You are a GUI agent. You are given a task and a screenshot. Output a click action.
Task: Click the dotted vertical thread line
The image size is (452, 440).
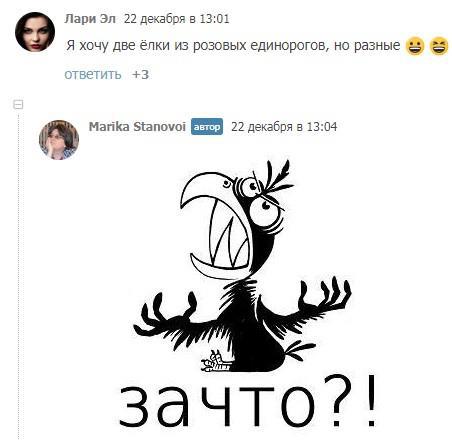click(x=18, y=275)
